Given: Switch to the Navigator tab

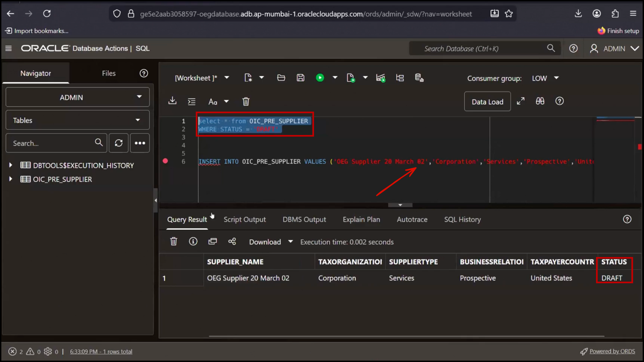Looking at the screenshot, I should click(x=36, y=73).
